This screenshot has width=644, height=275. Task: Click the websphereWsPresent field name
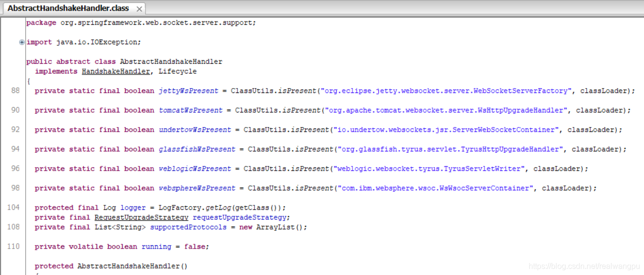197,188
